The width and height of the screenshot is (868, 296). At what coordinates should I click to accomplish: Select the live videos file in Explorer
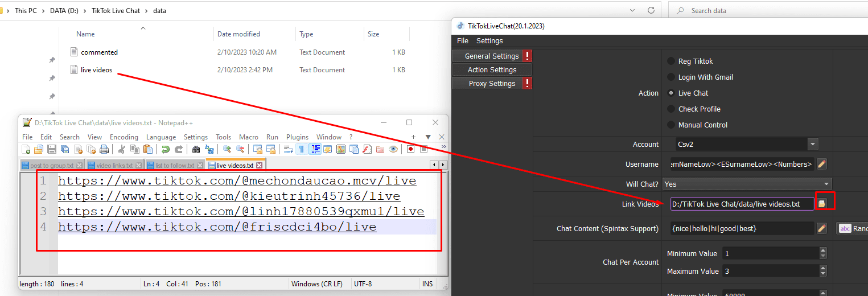point(96,70)
